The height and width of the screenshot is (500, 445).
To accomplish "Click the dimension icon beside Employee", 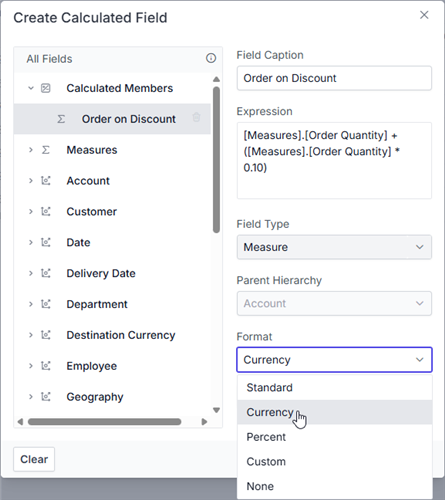I will point(46,366).
